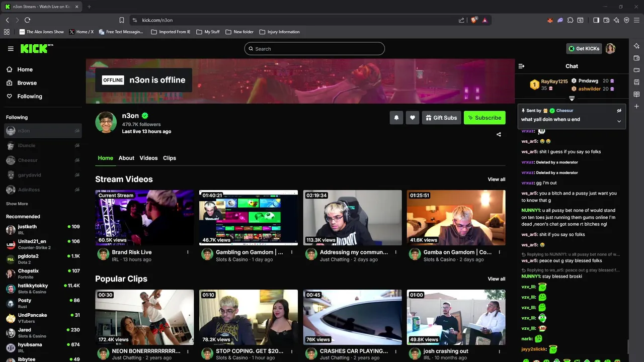Open the Brand Risk Live video thumbnail
This screenshot has width=644, height=362.
click(x=144, y=218)
